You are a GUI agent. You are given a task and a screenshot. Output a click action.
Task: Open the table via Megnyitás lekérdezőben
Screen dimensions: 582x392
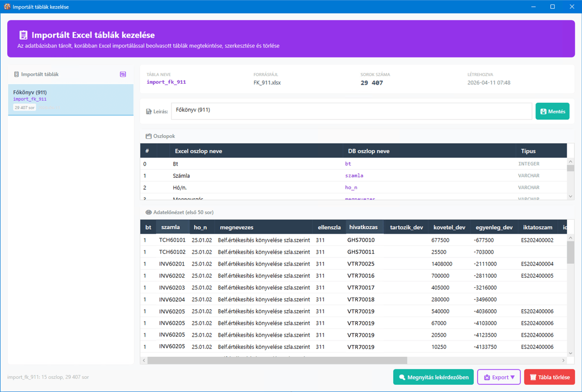point(433,377)
